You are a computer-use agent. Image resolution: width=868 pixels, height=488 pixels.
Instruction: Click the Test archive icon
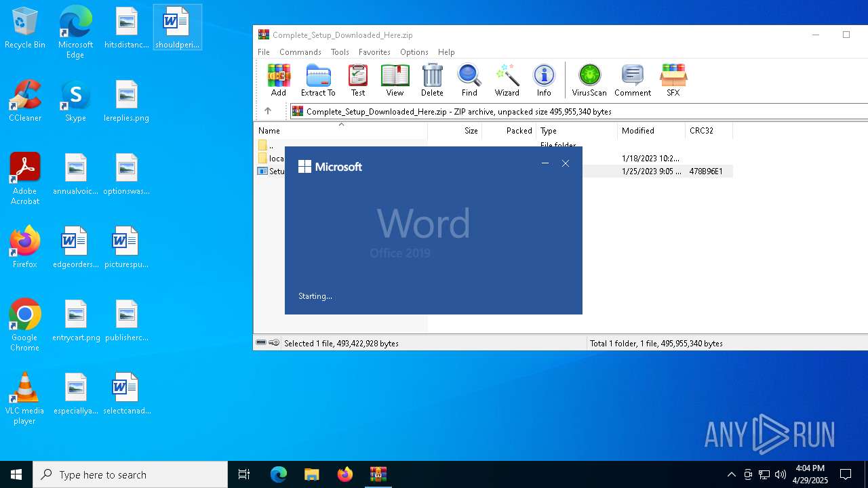(358, 81)
